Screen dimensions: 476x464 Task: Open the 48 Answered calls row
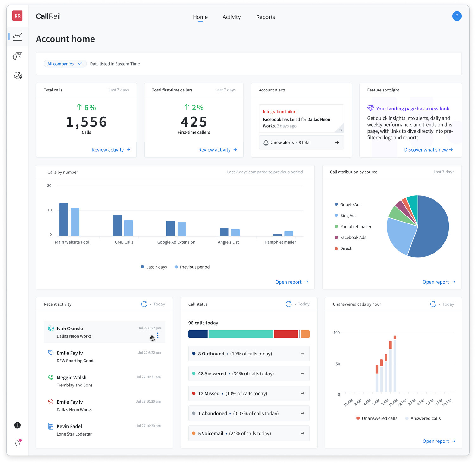(249, 373)
